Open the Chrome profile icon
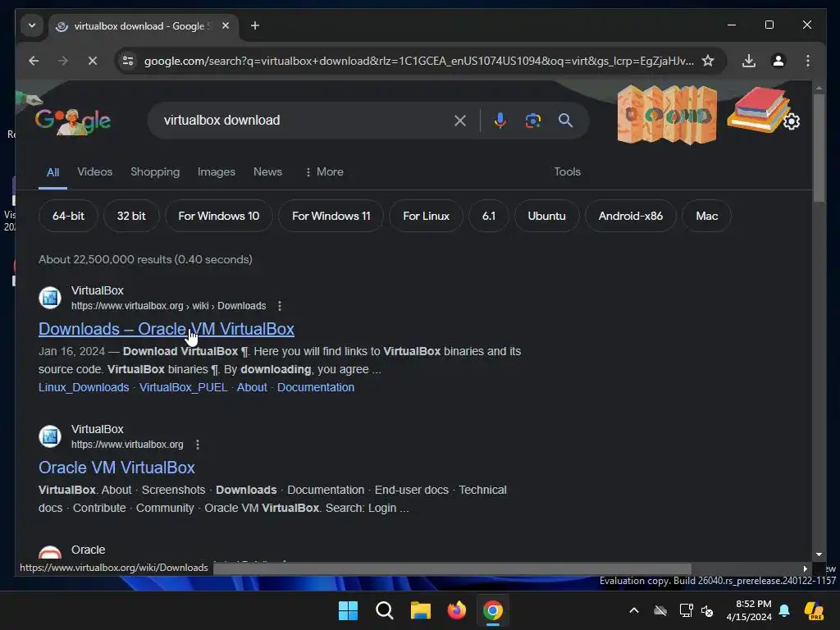The width and height of the screenshot is (840, 630). 778,61
